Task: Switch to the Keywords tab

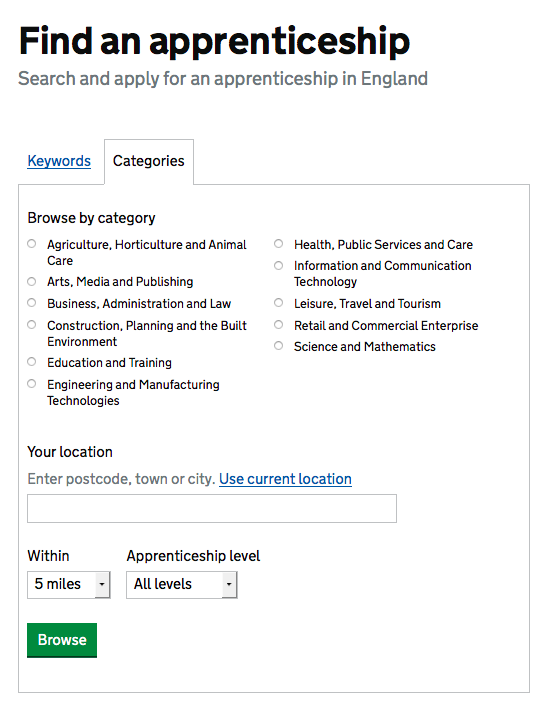Action: point(59,161)
